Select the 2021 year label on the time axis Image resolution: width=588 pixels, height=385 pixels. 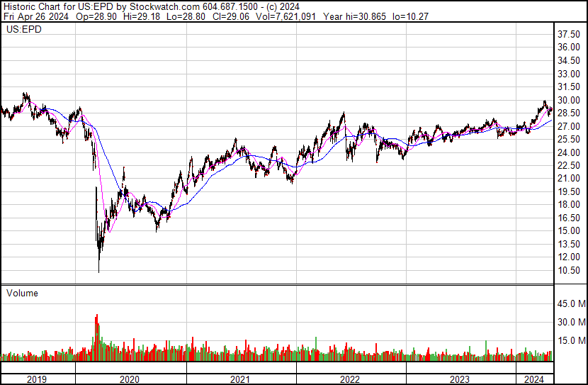click(x=240, y=379)
